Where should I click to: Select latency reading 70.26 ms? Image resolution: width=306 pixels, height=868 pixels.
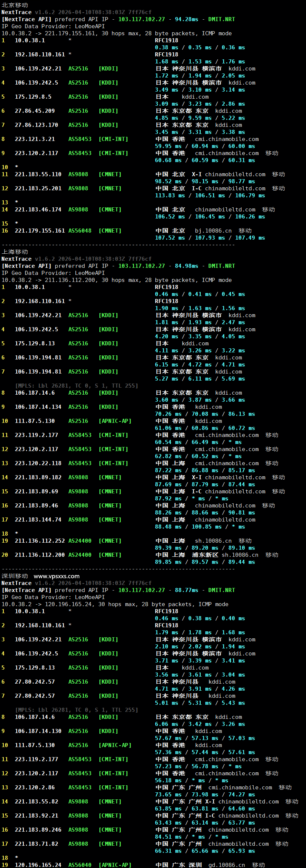[x=168, y=414]
